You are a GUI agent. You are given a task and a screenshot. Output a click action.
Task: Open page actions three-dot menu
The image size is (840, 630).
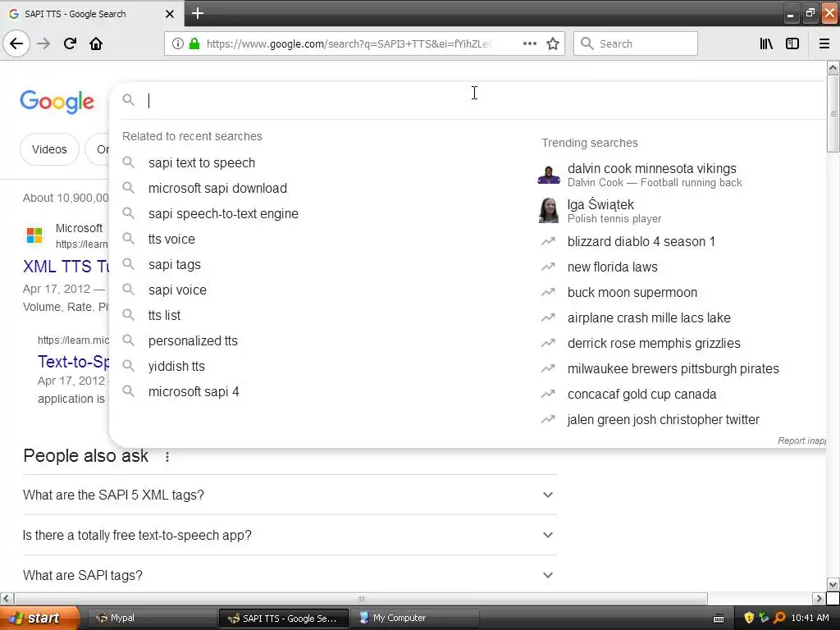click(529, 43)
